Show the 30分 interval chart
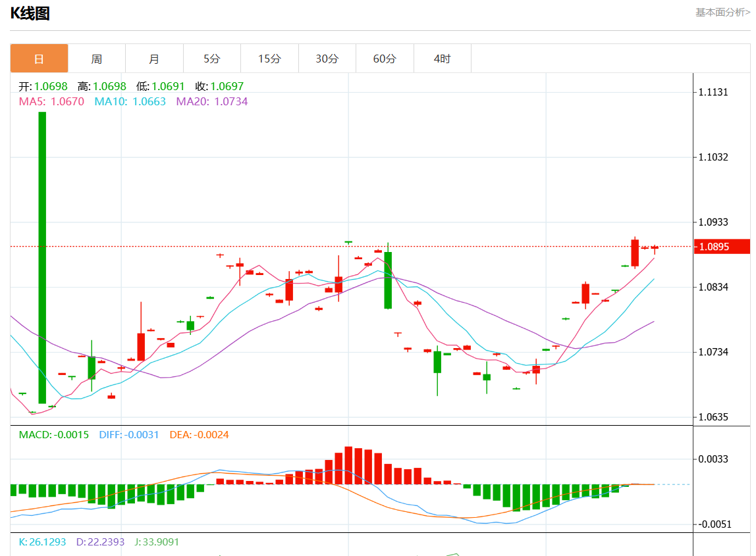Image resolution: width=756 pixels, height=556 pixels. (x=327, y=59)
